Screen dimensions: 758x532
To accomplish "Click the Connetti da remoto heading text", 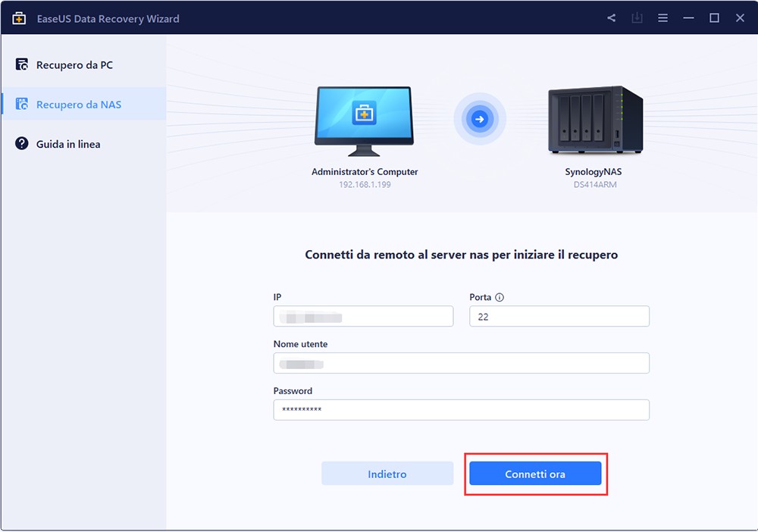I will 461,255.
